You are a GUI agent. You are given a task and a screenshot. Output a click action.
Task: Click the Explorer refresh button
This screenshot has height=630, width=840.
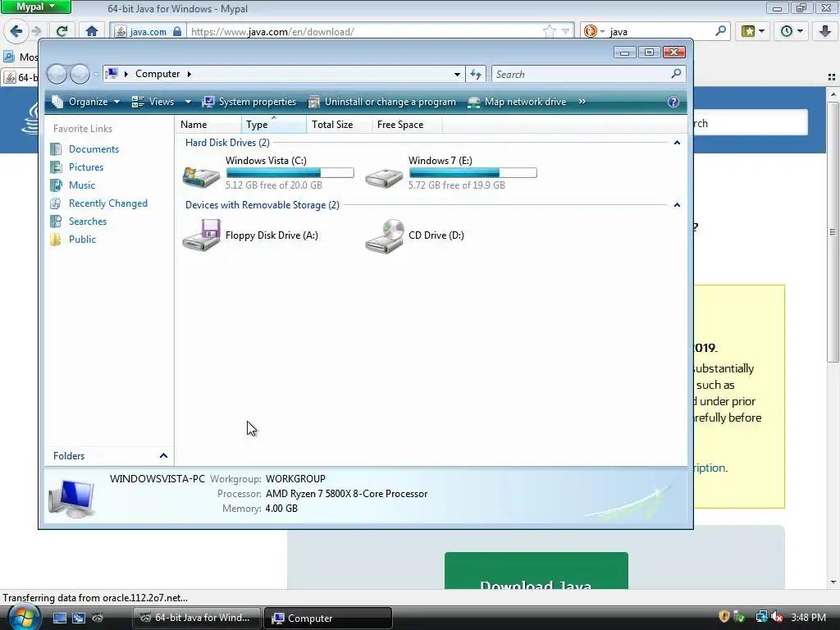pos(476,74)
